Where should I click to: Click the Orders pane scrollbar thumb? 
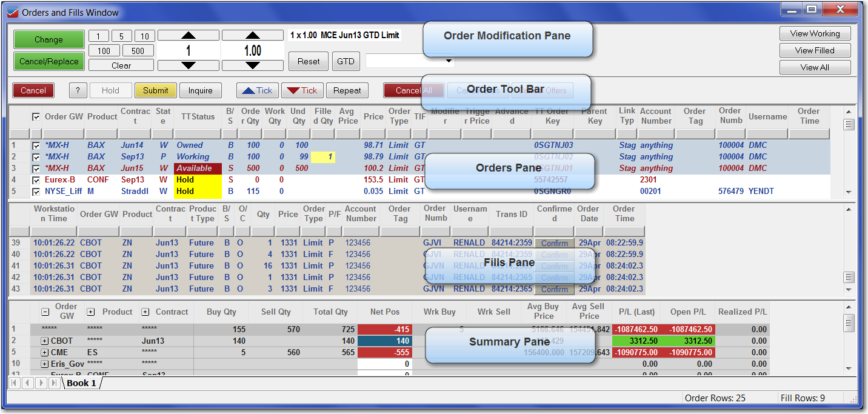tap(849, 124)
